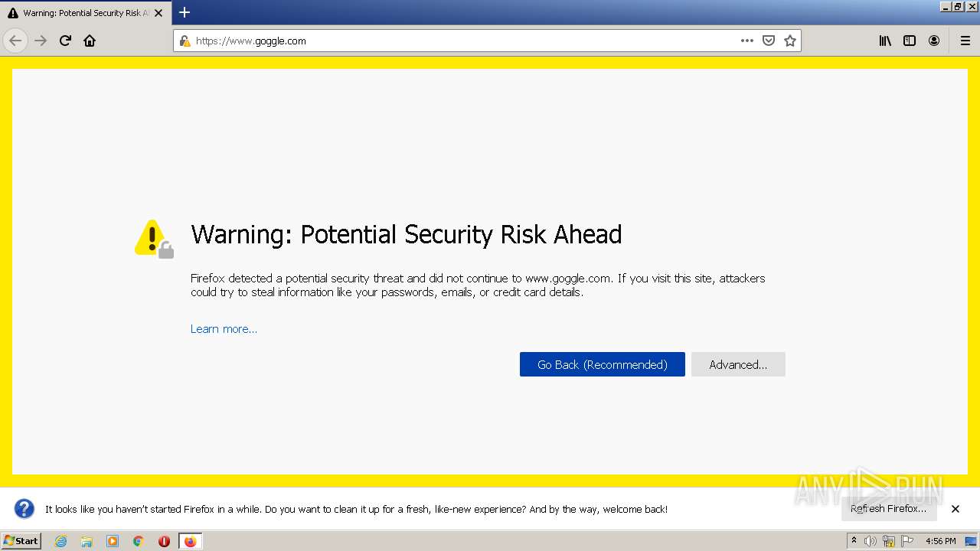Image resolution: width=980 pixels, height=551 pixels.
Task: Reload the current page
Action: tap(65, 41)
